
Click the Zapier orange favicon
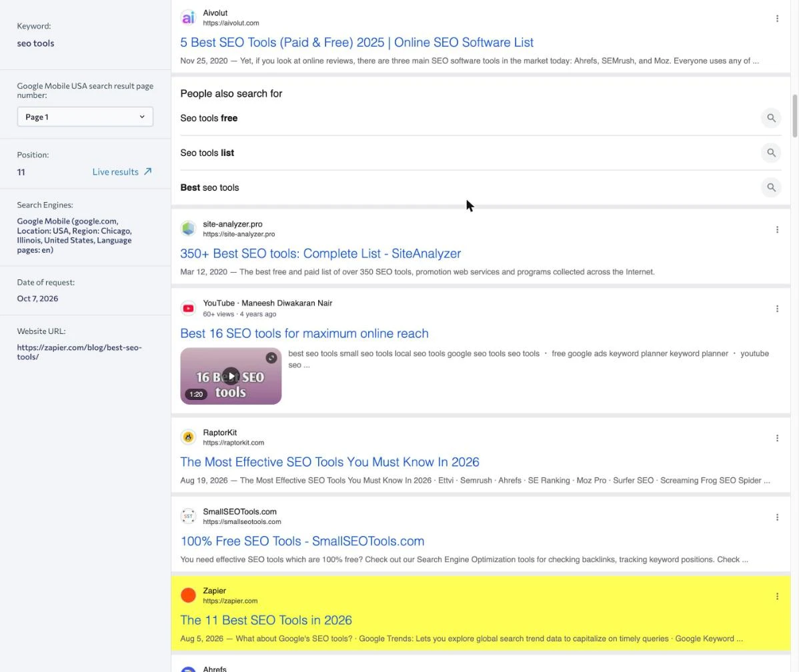(188, 595)
